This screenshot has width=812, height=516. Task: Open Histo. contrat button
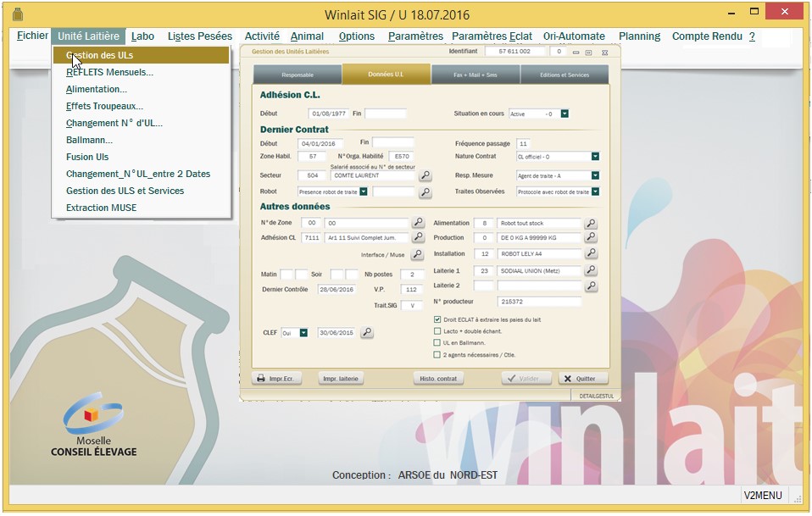click(x=438, y=379)
